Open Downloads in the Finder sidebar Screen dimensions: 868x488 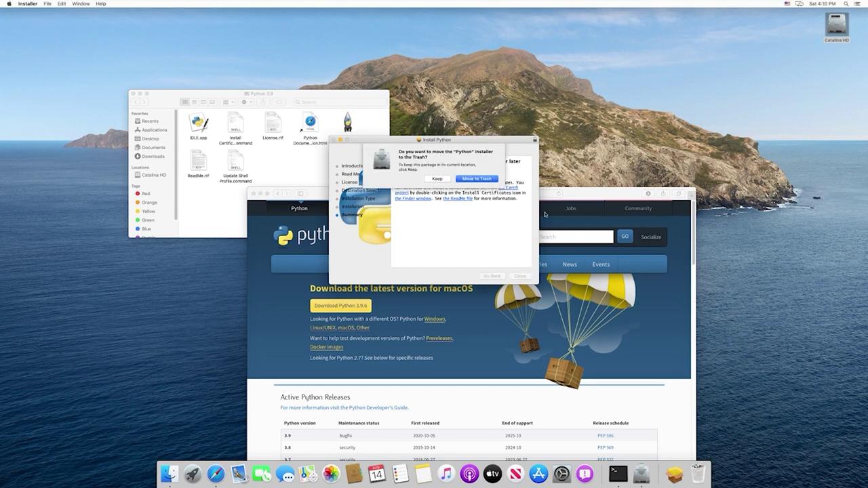tap(153, 157)
